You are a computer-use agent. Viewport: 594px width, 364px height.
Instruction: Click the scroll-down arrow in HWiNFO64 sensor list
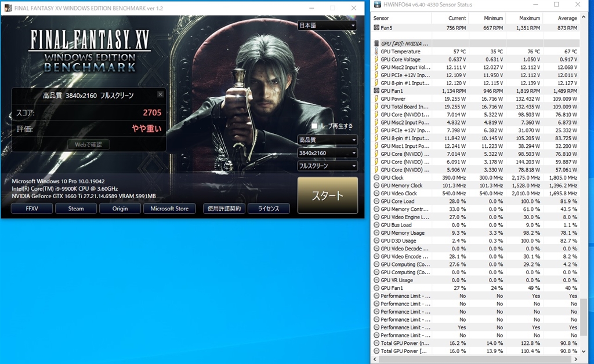[584, 351]
